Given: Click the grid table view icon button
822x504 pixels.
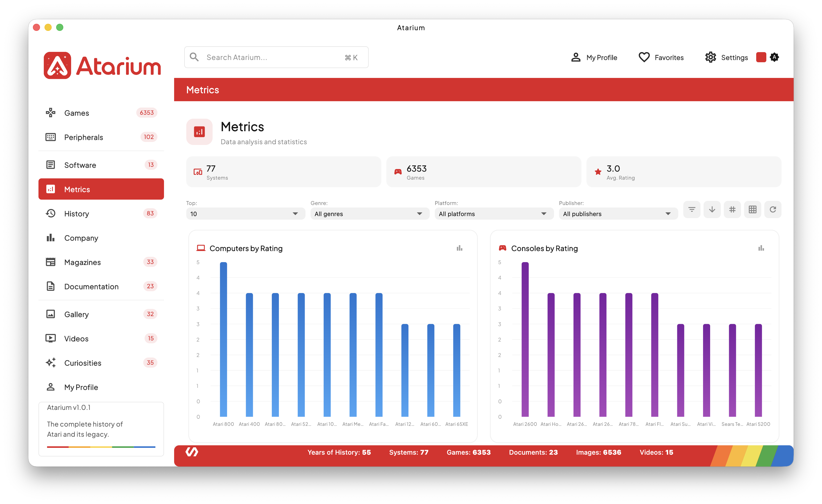Looking at the screenshot, I should pyautogui.click(x=753, y=210).
